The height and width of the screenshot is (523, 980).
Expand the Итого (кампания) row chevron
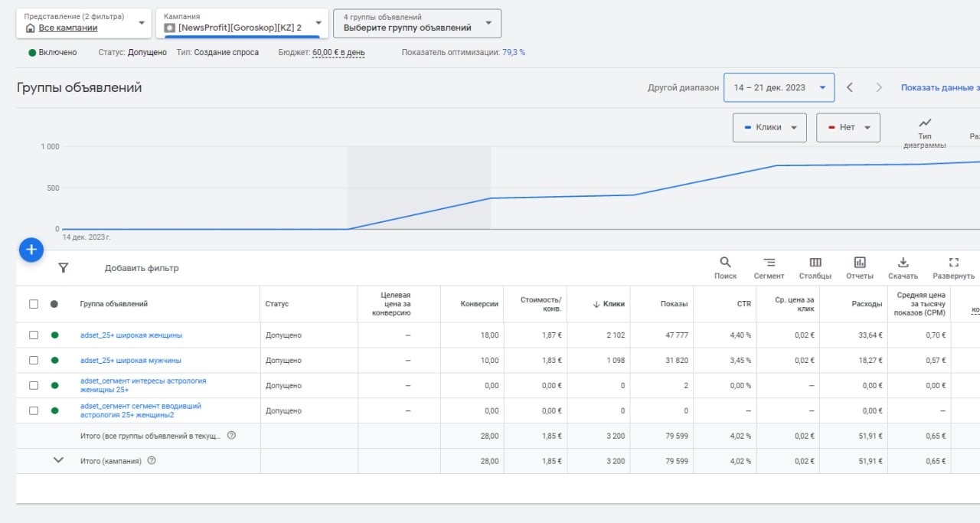pos(58,460)
